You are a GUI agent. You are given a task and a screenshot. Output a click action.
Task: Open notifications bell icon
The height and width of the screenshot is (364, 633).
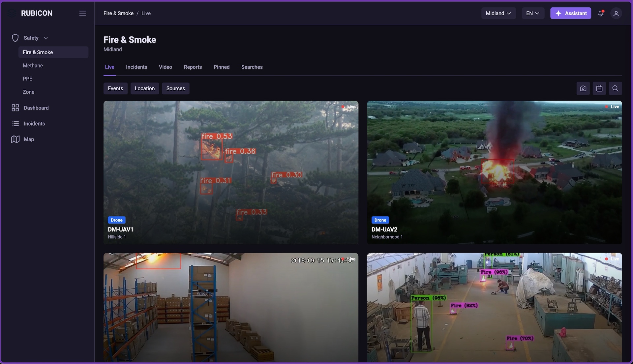coord(601,13)
